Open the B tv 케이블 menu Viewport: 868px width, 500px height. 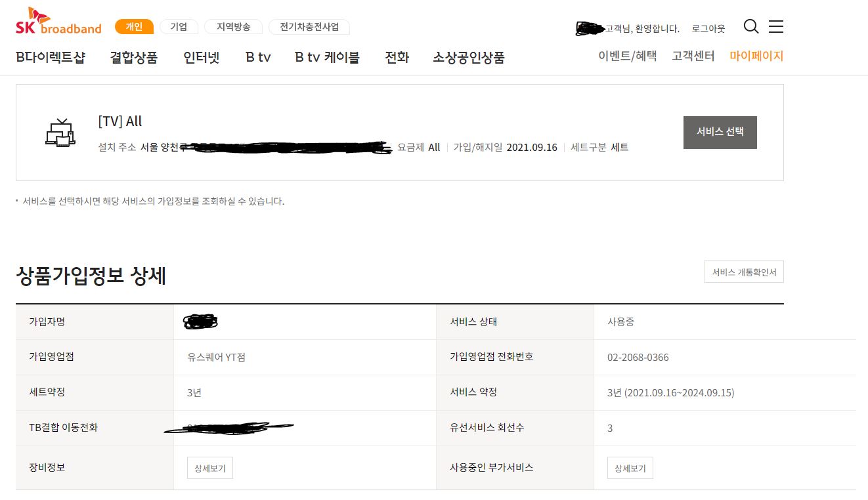[x=327, y=58]
